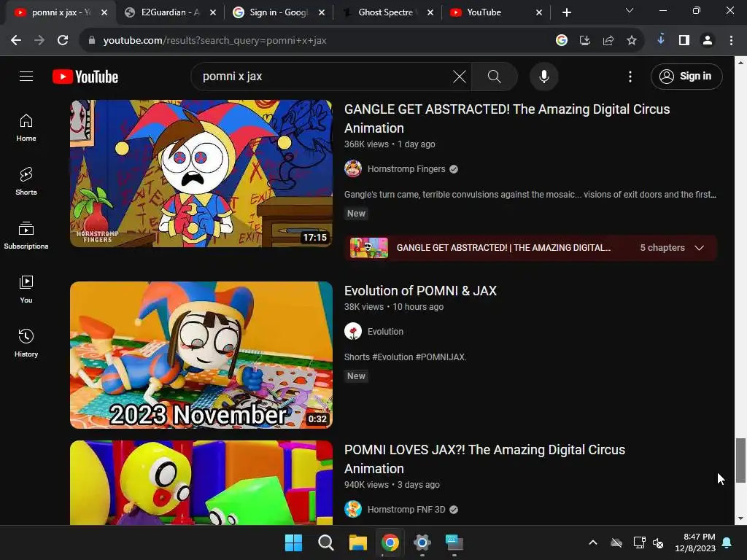Switch to the YouTube tab

click(x=496, y=12)
